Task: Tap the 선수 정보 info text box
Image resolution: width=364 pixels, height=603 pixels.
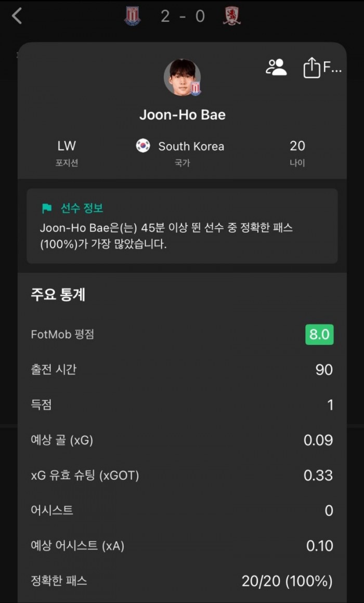Action: (182, 226)
